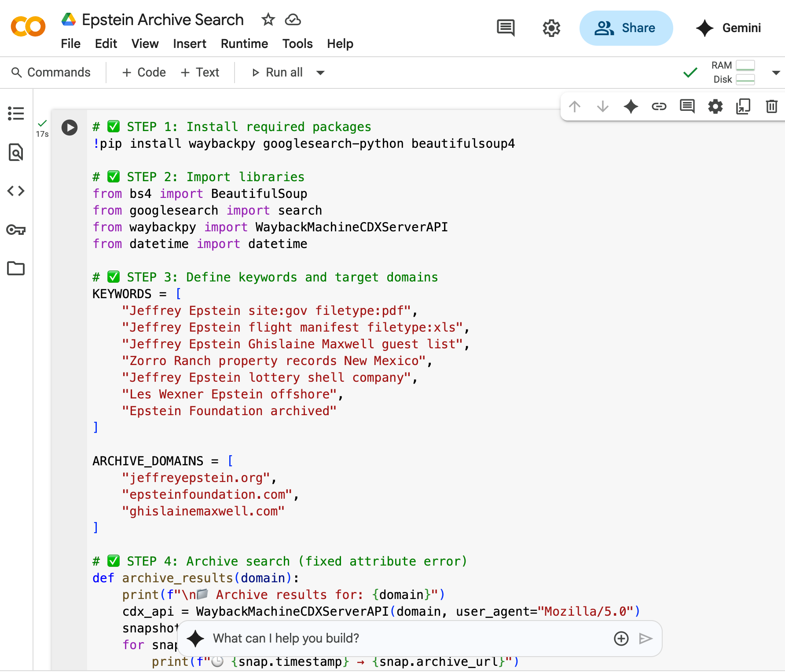Check the cloud save status icon
This screenshot has width=785, height=672.
[293, 19]
